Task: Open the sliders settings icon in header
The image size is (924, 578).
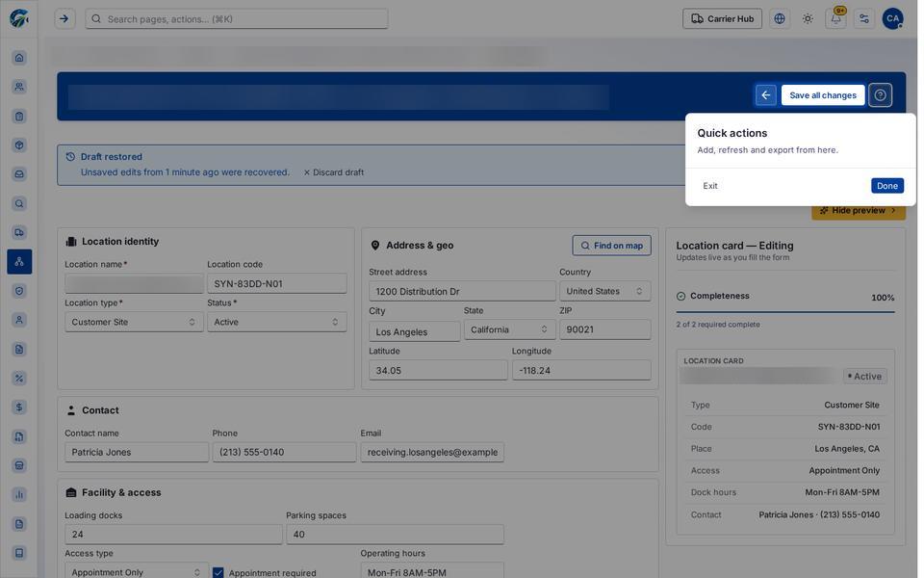Action: [x=864, y=19]
